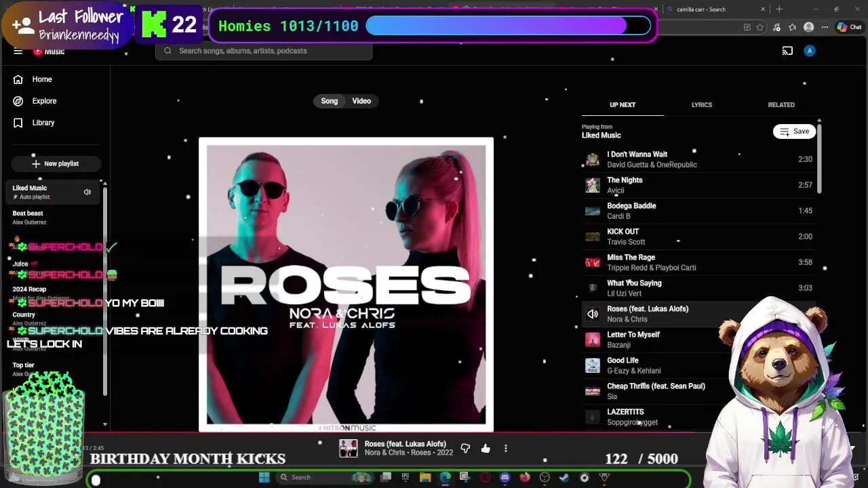Open Steam from the taskbar
The height and width of the screenshot is (488, 868).
pos(564,477)
